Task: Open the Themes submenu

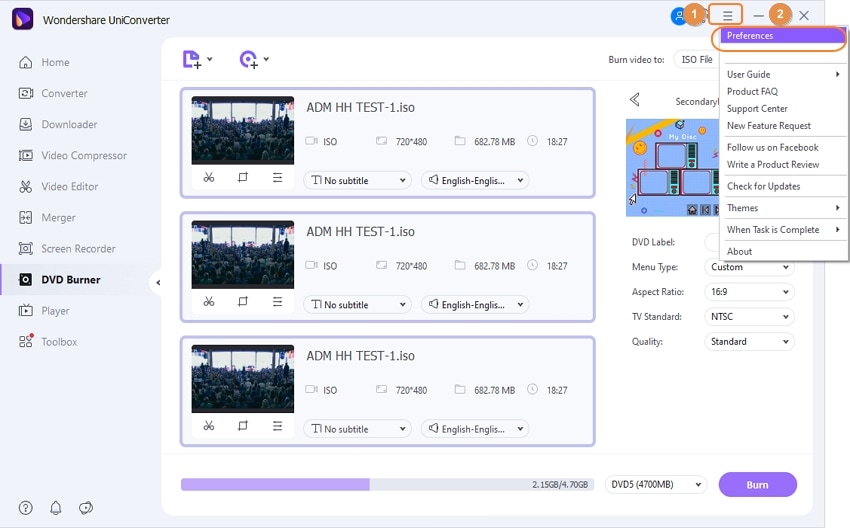Action: pyautogui.click(x=783, y=208)
